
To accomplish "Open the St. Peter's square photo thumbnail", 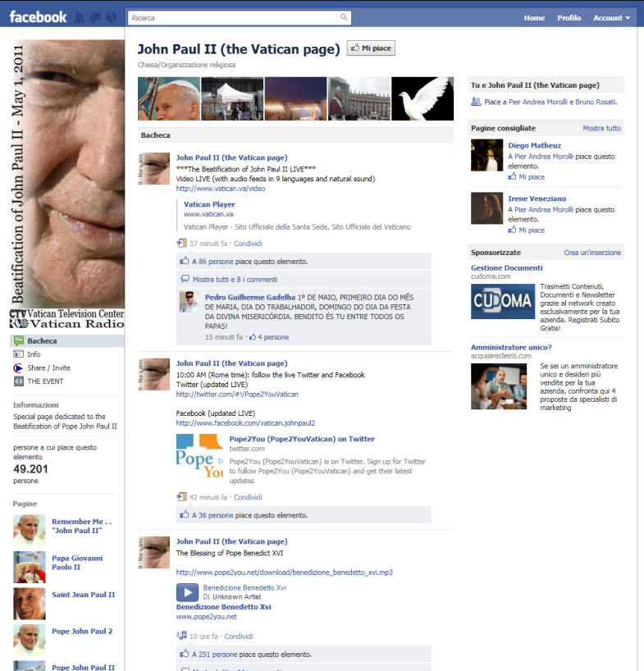I will pos(359,99).
